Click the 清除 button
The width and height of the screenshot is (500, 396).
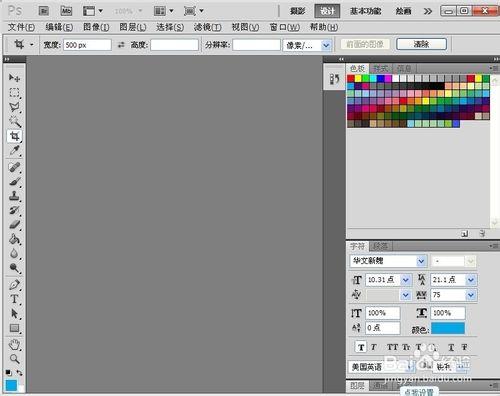421,44
